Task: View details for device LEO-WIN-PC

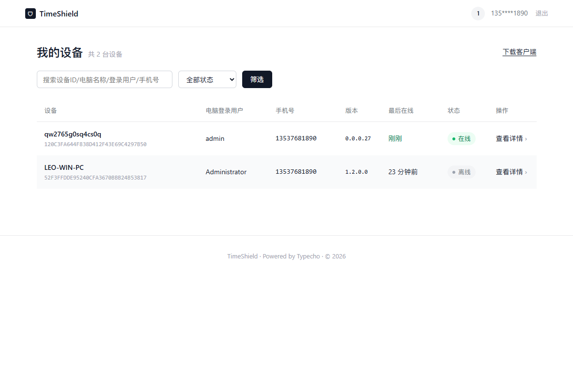Action: click(x=511, y=172)
